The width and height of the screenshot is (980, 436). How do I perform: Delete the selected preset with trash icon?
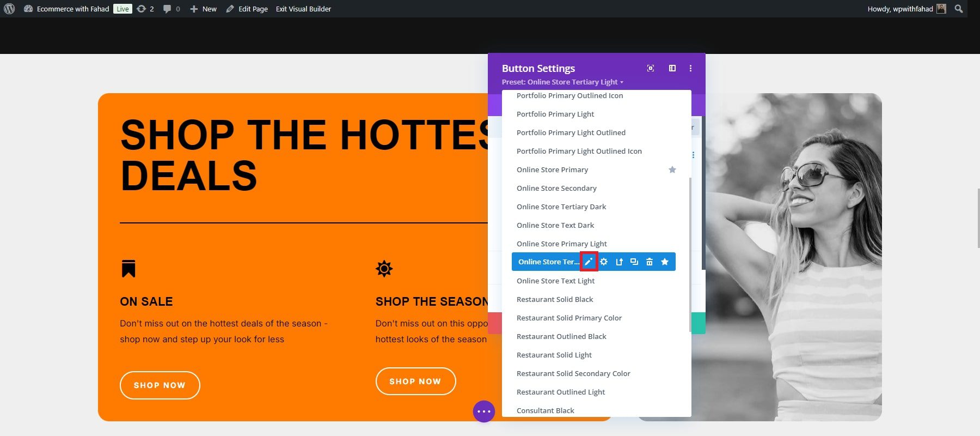tap(650, 262)
